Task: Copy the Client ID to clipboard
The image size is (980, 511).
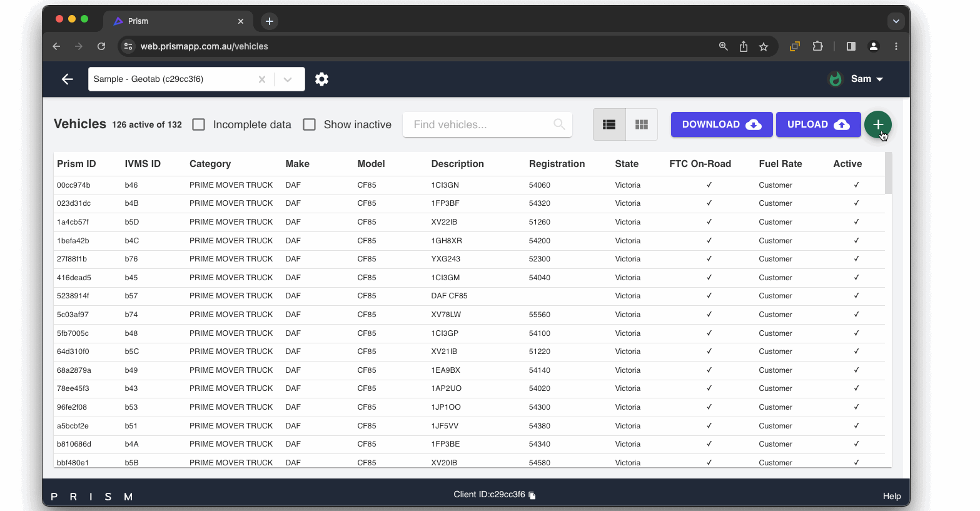Action: [532, 495]
